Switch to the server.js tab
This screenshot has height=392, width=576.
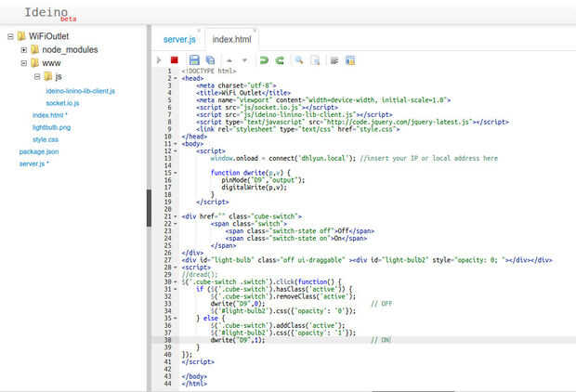[x=179, y=40]
